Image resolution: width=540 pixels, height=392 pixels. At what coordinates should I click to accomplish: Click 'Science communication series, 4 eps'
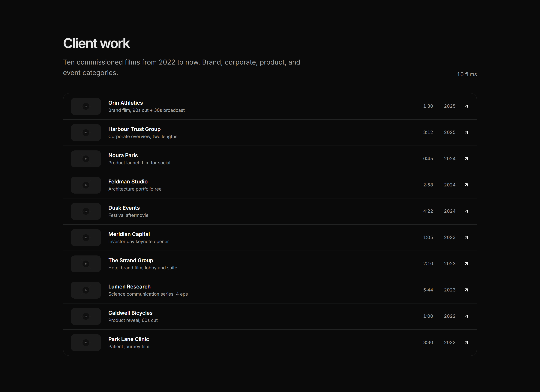(x=148, y=294)
